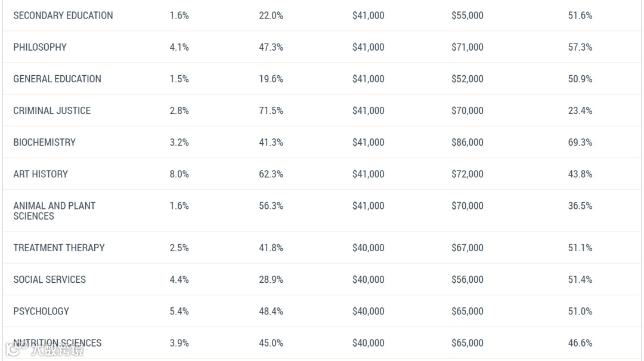Click the TREATMENT THERAPY major name

[59, 248]
